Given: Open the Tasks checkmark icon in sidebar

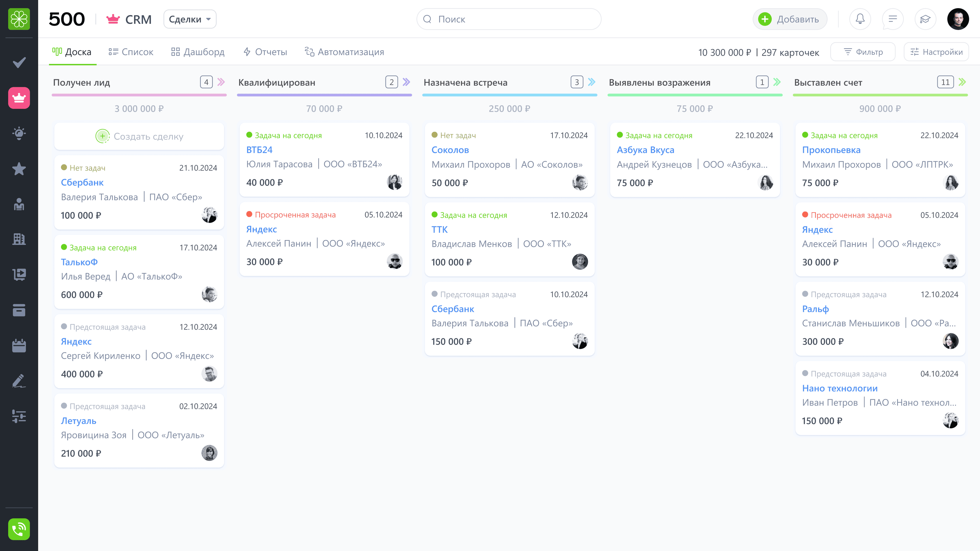Looking at the screenshot, I should (x=19, y=62).
